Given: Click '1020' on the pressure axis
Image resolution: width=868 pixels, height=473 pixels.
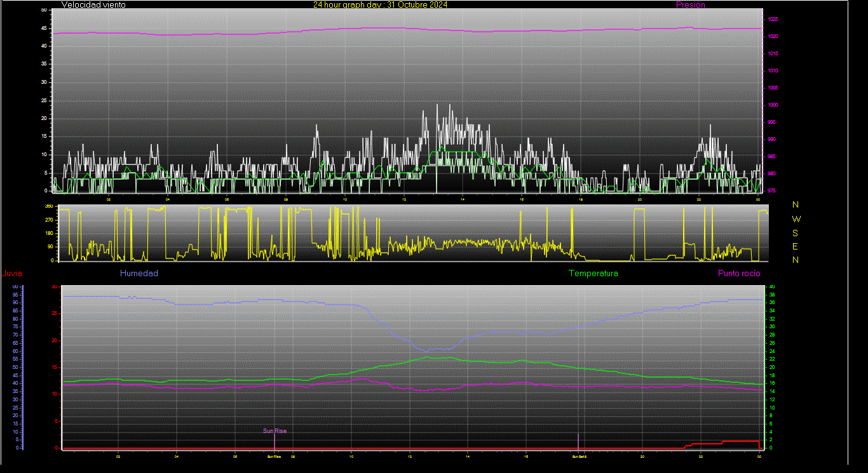Looking at the screenshot, I should pyautogui.click(x=772, y=37).
